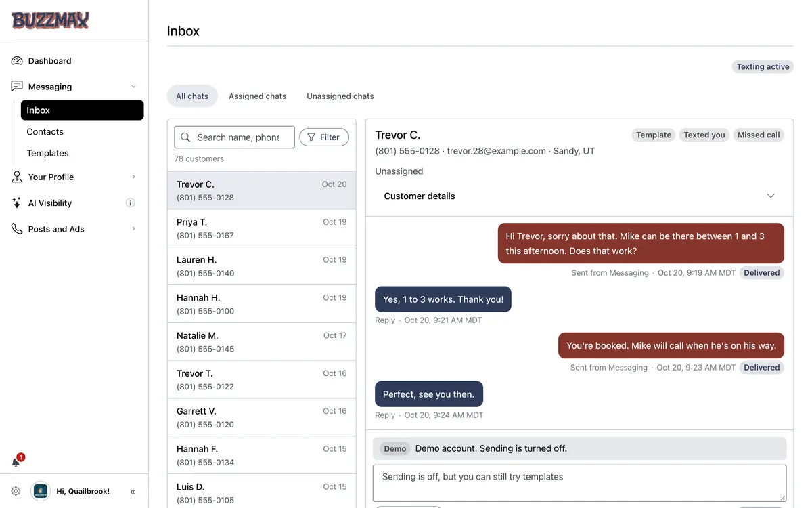Viewport: 812px width, 508px height.
Task: Open Trevor T. conversation
Action: tap(262, 380)
